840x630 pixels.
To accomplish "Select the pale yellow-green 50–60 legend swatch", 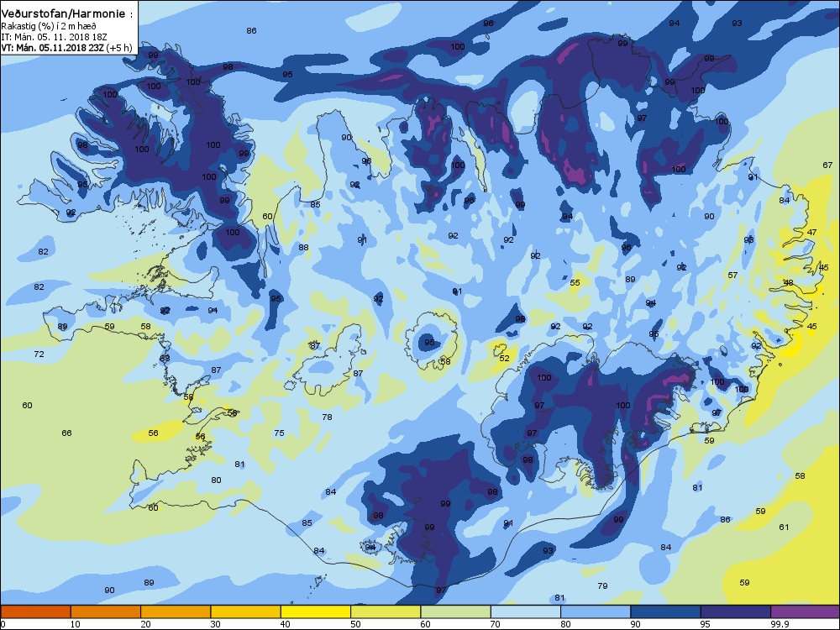I will click(386, 612).
